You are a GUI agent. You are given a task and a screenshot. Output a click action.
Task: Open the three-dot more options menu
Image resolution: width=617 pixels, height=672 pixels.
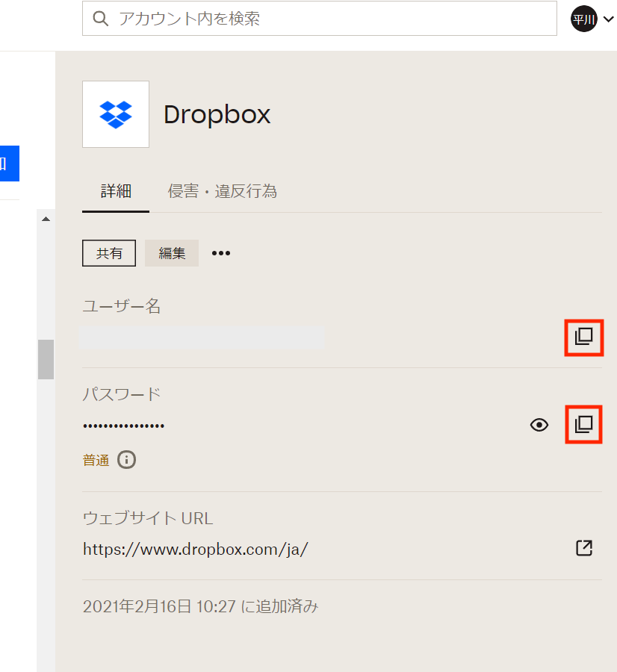[x=221, y=253]
